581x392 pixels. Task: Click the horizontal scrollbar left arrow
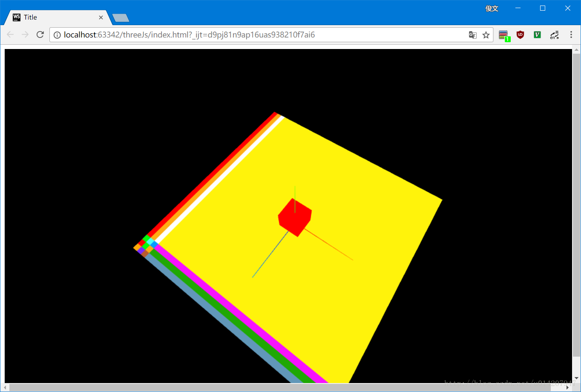coord(6,387)
